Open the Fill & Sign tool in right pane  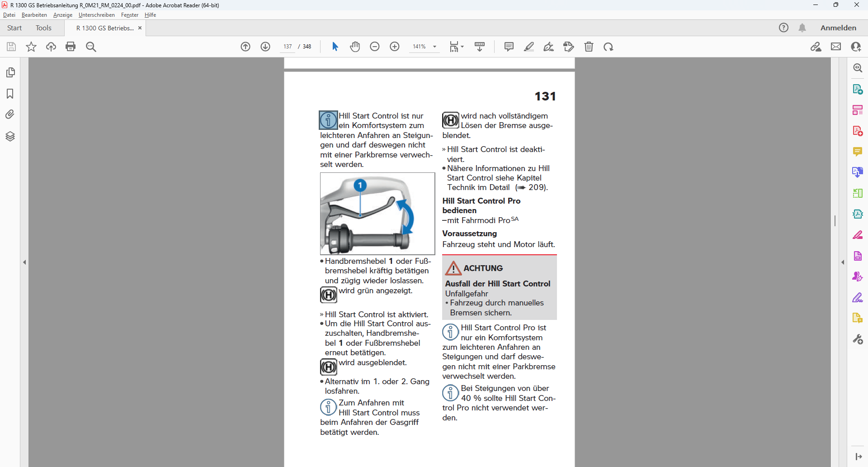[x=858, y=297]
